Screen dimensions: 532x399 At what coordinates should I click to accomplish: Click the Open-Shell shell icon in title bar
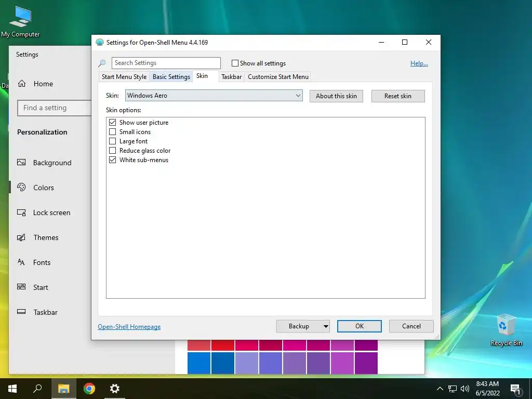click(99, 43)
